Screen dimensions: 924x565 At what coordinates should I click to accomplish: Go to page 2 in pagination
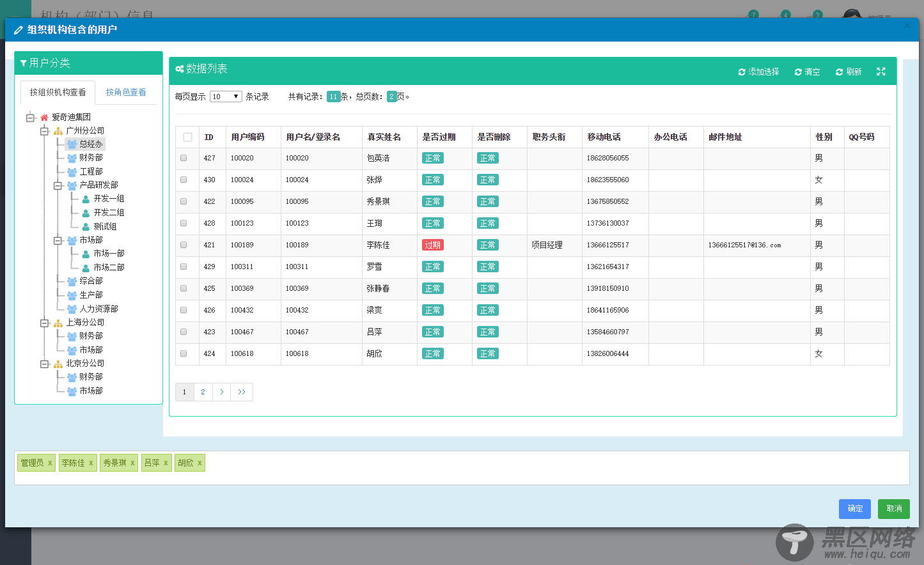(x=203, y=392)
